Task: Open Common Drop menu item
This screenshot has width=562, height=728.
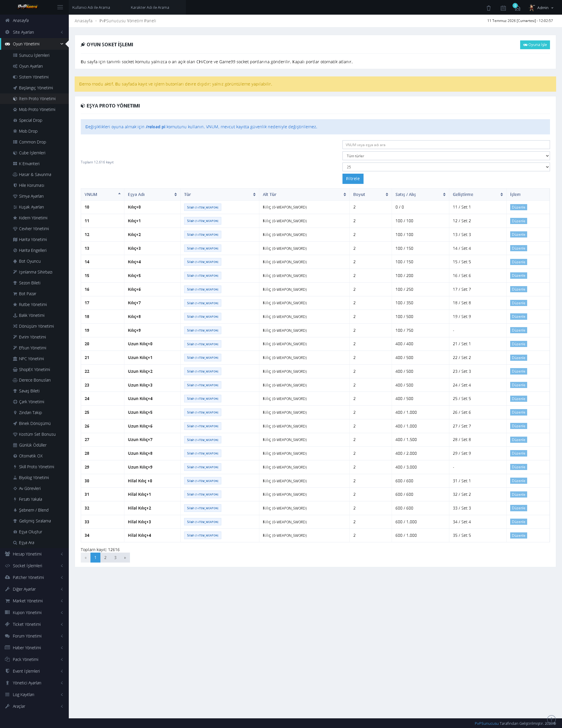Action: pyautogui.click(x=34, y=142)
